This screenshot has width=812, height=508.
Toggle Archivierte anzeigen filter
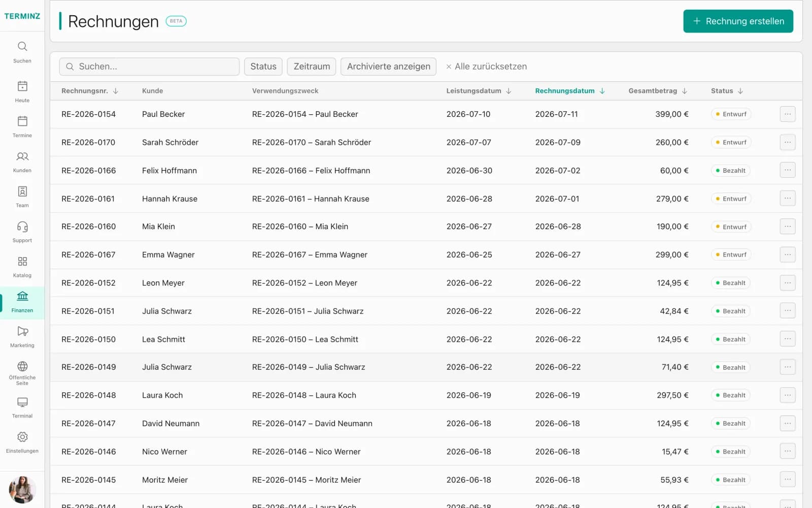(x=388, y=67)
